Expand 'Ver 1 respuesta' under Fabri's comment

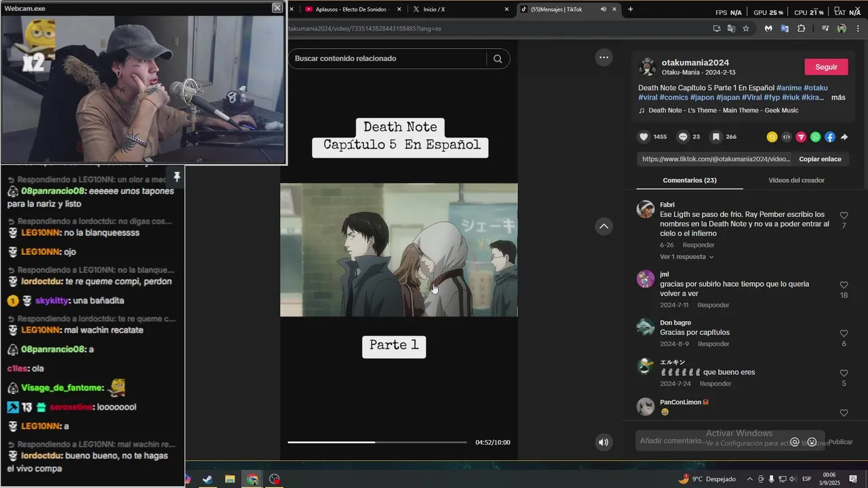pyautogui.click(x=686, y=257)
